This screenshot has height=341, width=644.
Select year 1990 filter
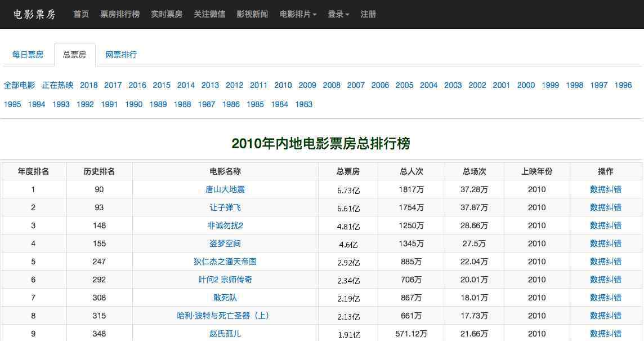[x=134, y=104]
